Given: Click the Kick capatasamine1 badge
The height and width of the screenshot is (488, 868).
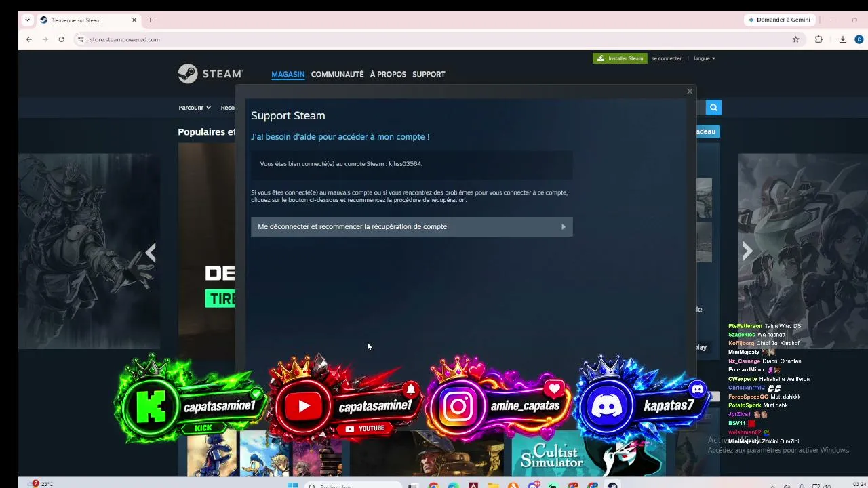Looking at the screenshot, I should 191,399.
